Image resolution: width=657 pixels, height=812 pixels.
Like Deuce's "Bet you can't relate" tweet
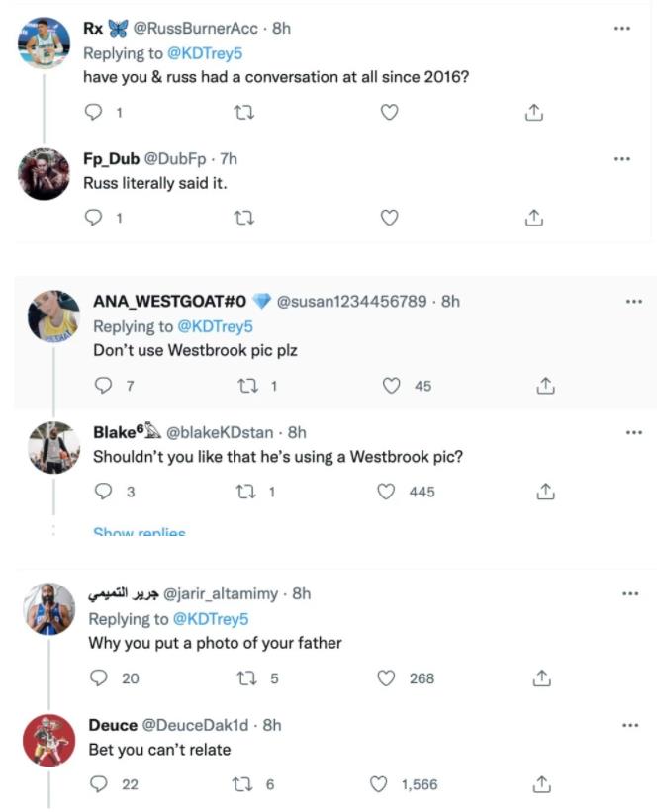click(378, 784)
